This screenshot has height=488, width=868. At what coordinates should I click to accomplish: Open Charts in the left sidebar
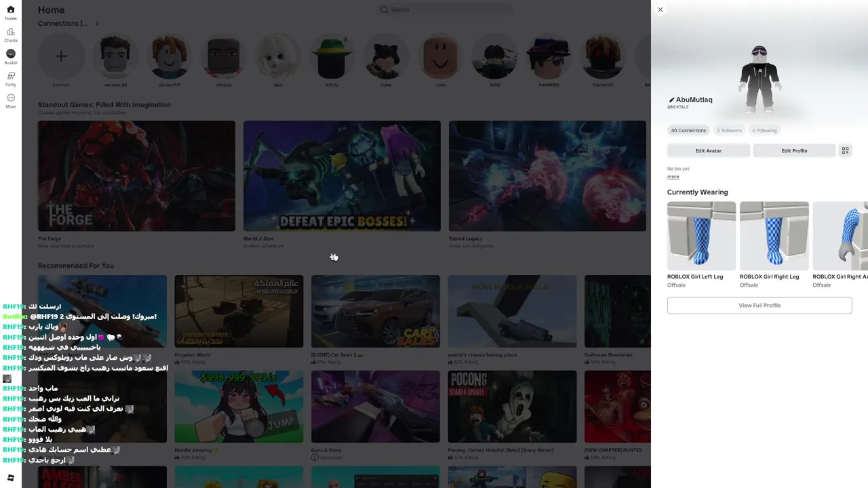point(11,35)
